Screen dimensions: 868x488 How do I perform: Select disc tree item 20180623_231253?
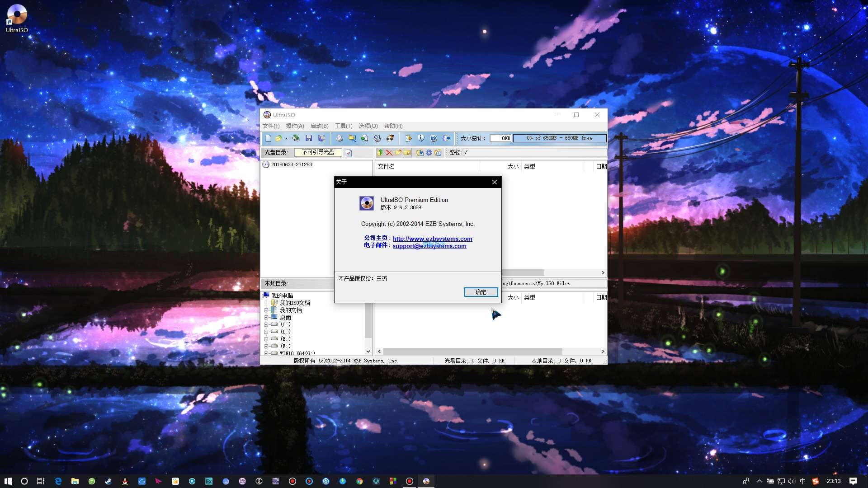(292, 164)
